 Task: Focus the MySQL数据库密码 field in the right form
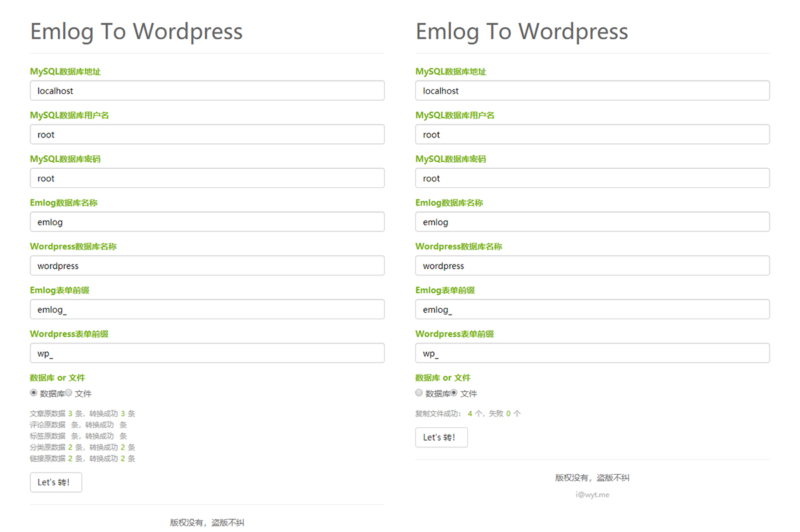pyautogui.click(x=593, y=178)
